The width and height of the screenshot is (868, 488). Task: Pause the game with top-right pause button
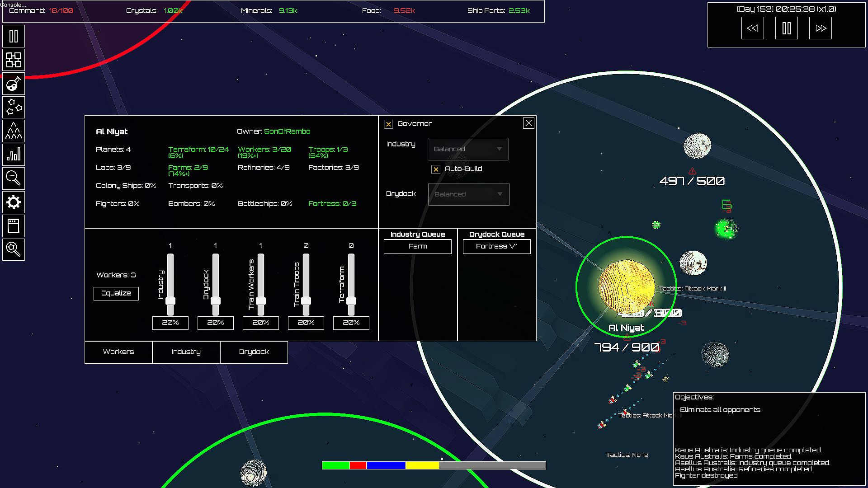click(x=786, y=28)
